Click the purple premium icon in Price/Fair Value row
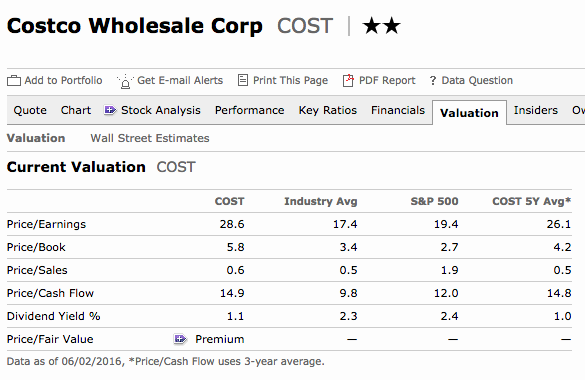Image resolution: width=585 pixels, height=380 pixels. click(x=180, y=339)
